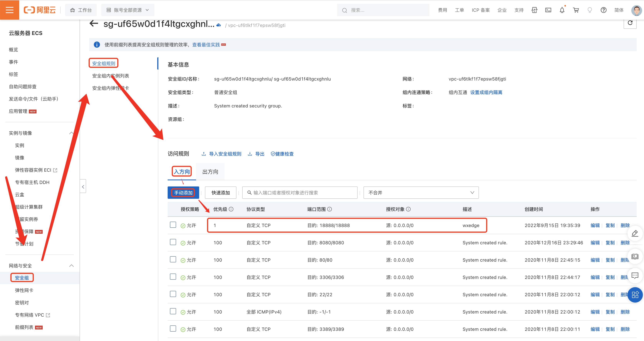Collapse the sidebar with arrow handle

pyautogui.click(x=83, y=186)
